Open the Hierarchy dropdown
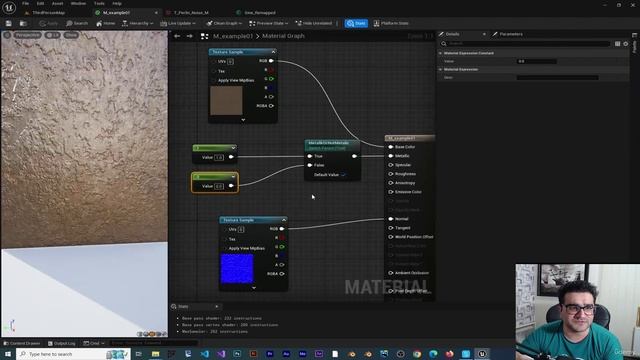Screen dimensions: 640x360 (x=138, y=23)
